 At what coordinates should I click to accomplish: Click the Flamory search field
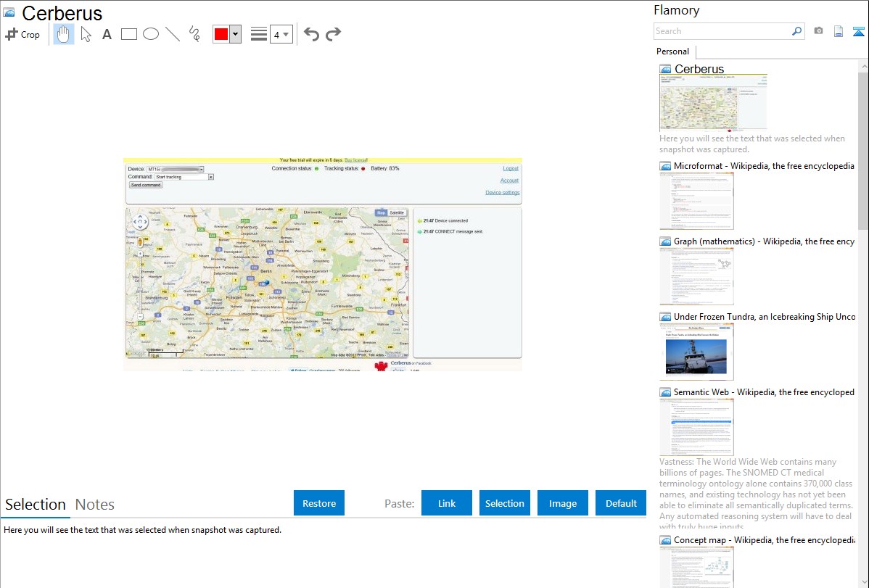722,31
